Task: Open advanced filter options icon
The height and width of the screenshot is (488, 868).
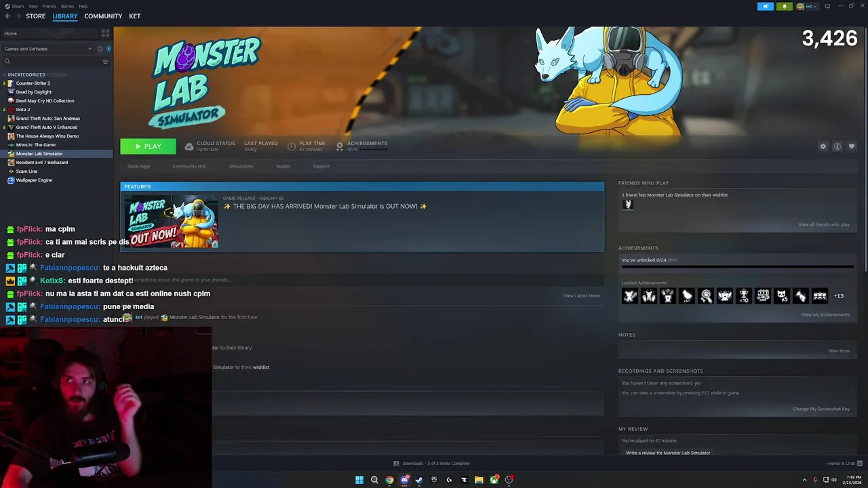Action: (x=105, y=62)
